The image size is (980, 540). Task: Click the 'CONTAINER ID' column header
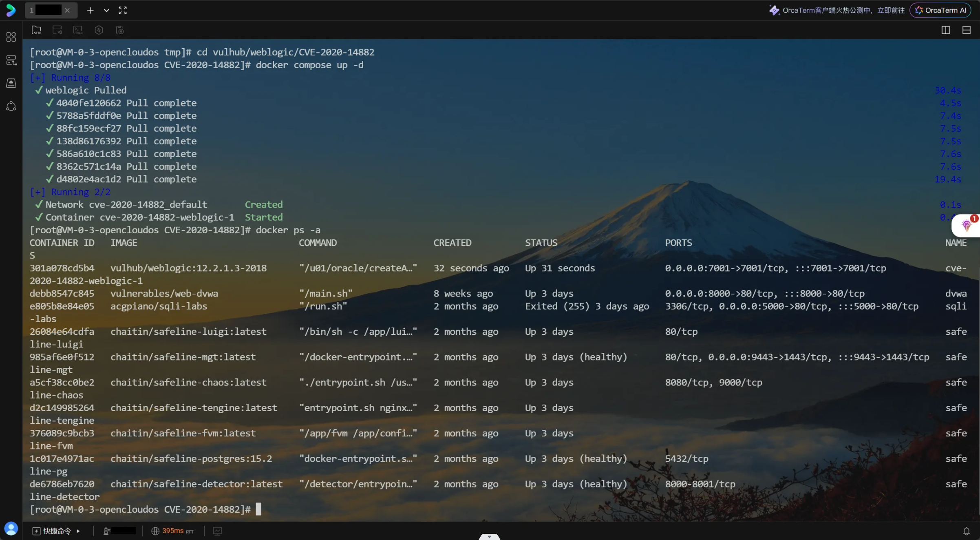pos(62,243)
